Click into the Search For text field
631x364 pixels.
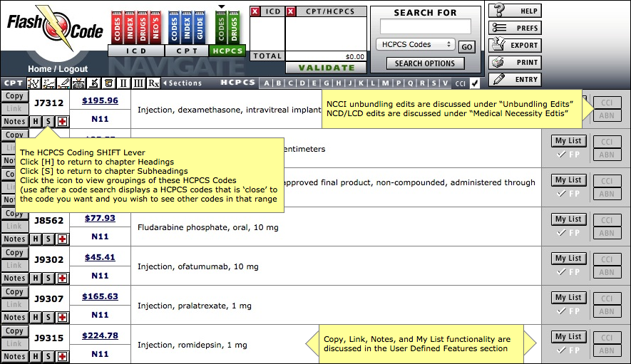coord(426,26)
